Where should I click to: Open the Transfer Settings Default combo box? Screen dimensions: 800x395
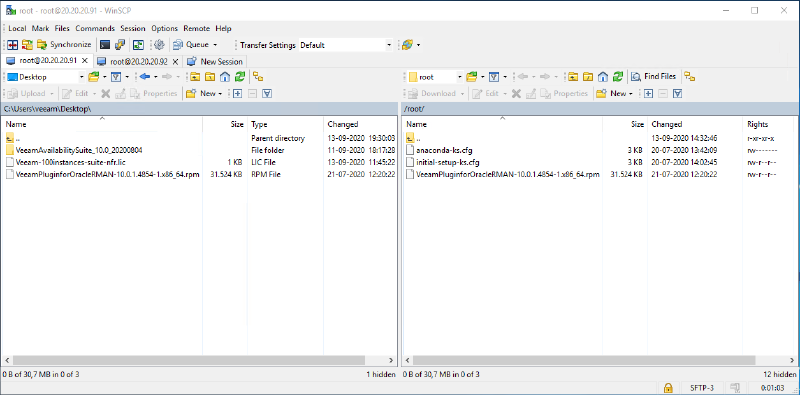click(x=346, y=45)
